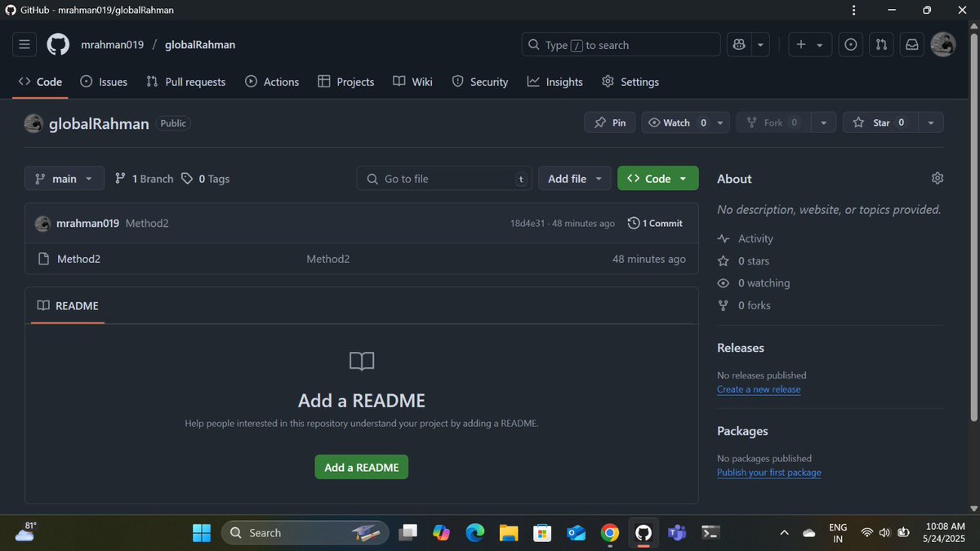The height and width of the screenshot is (551, 980).
Task: Open the Actions tab
Action: point(272,82)
